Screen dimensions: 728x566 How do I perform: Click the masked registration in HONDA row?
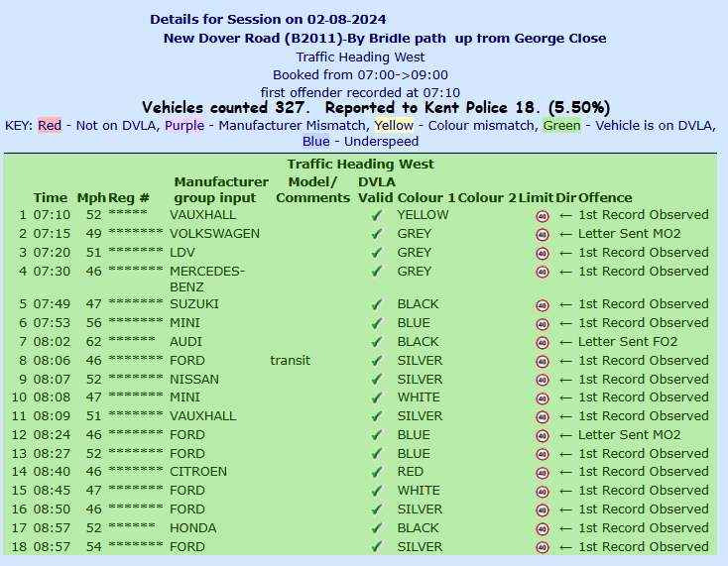(x=132, y=526)
